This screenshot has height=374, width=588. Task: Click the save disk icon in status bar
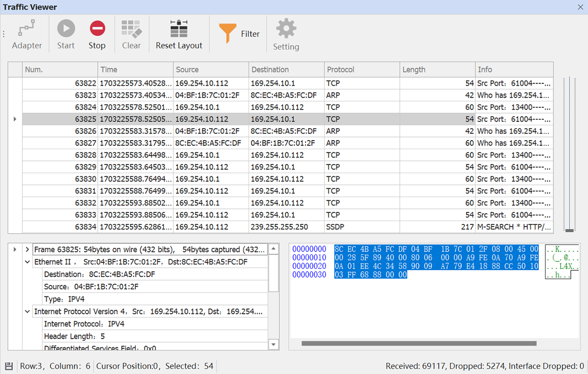[x=9, y=366]
